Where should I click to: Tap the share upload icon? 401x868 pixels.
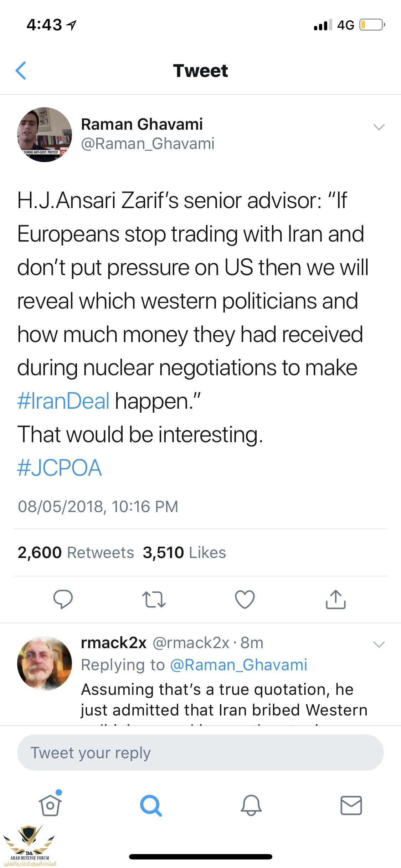pyautogui.click(x=336, y=599)
